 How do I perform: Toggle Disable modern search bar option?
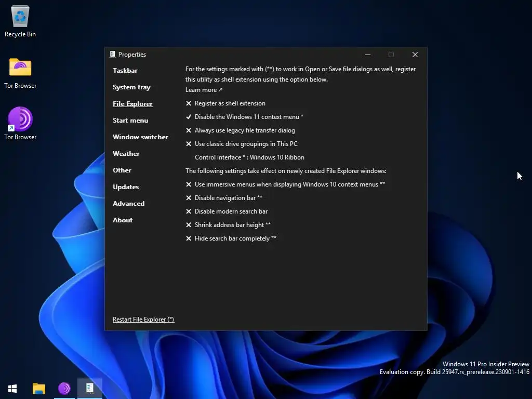(227, 211)
